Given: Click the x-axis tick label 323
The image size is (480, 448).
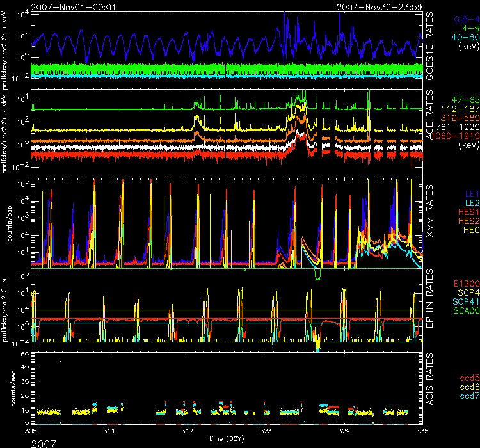Looking at the screenshot, I should tap(266, 431).
